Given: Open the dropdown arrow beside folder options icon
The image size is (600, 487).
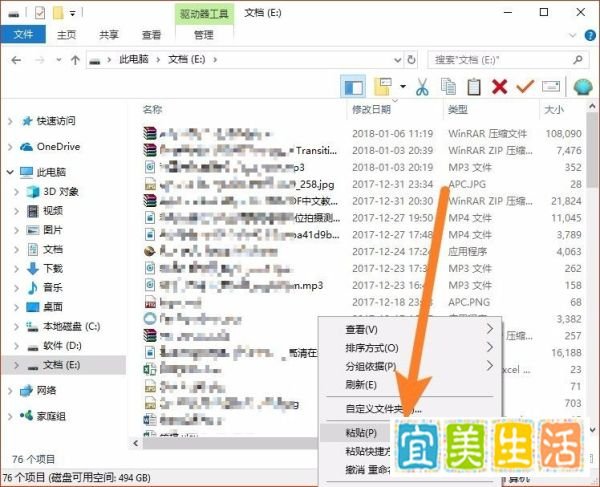Looking at the screenshot, I should click(403, 86).
